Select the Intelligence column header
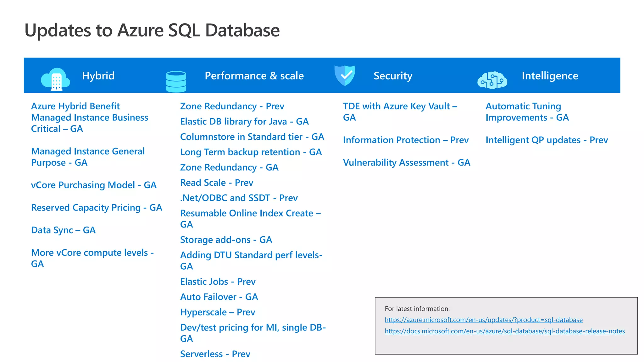The image size is (644, 362). (550, 76)
